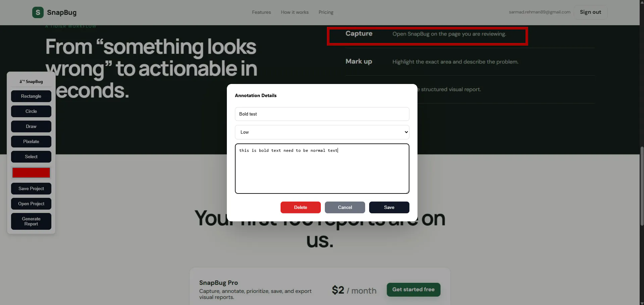Viewport: 644px width, 305px height.
Task: Click the 'Capture' step heading
Action: point(359,34)
